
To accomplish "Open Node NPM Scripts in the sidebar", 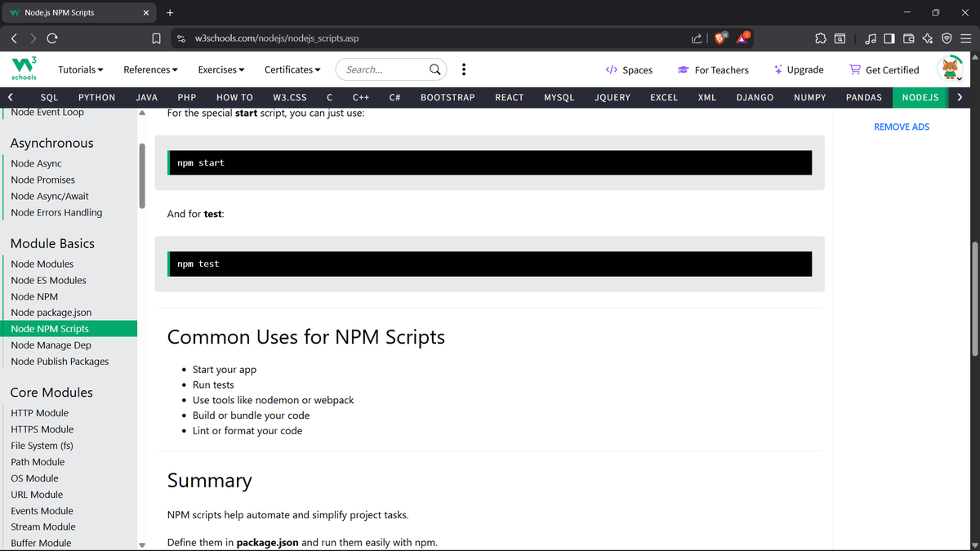I will [69, 329].
